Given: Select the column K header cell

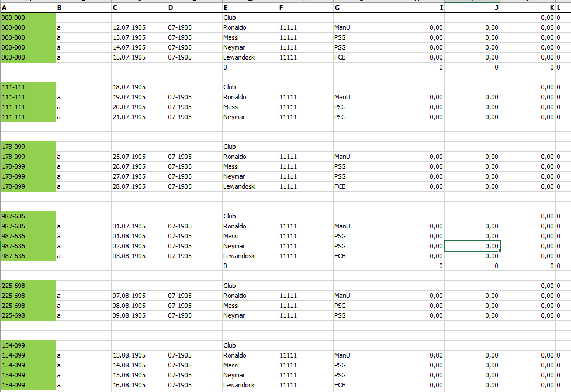Looking at the screenshot, I should (528, 8).
